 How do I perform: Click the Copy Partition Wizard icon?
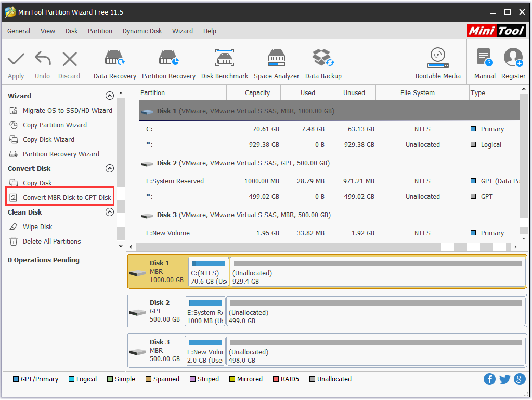(x=13, y=125)
